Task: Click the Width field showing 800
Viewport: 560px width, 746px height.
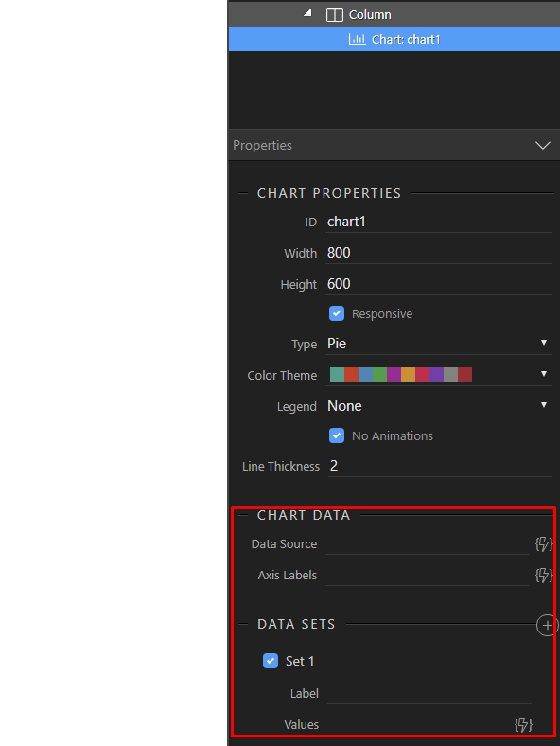Action: click(439, 253)
